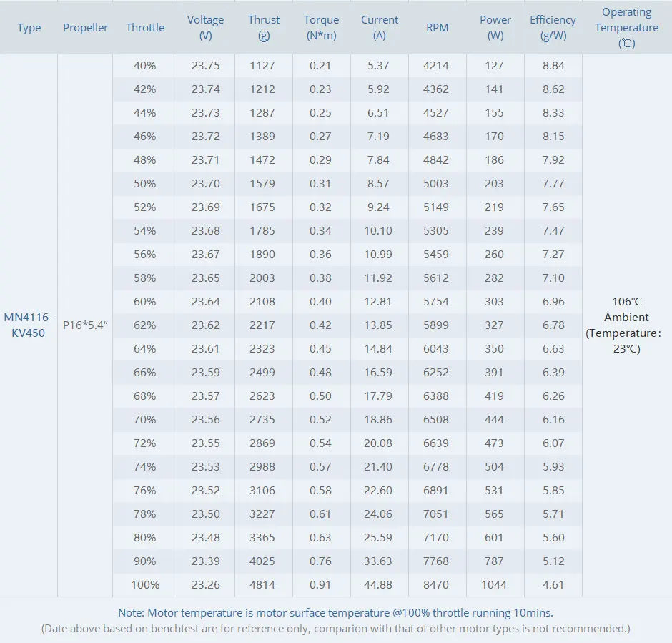Image resolution: width=672 pixels, height=643 pixels.
Task: Select the 106℃ ambient temperature cell
Action: coord(626,325)
